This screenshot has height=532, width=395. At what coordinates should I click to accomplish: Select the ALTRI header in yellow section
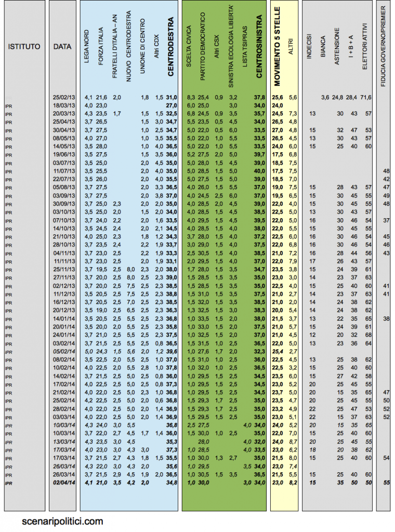click(291, 46)
